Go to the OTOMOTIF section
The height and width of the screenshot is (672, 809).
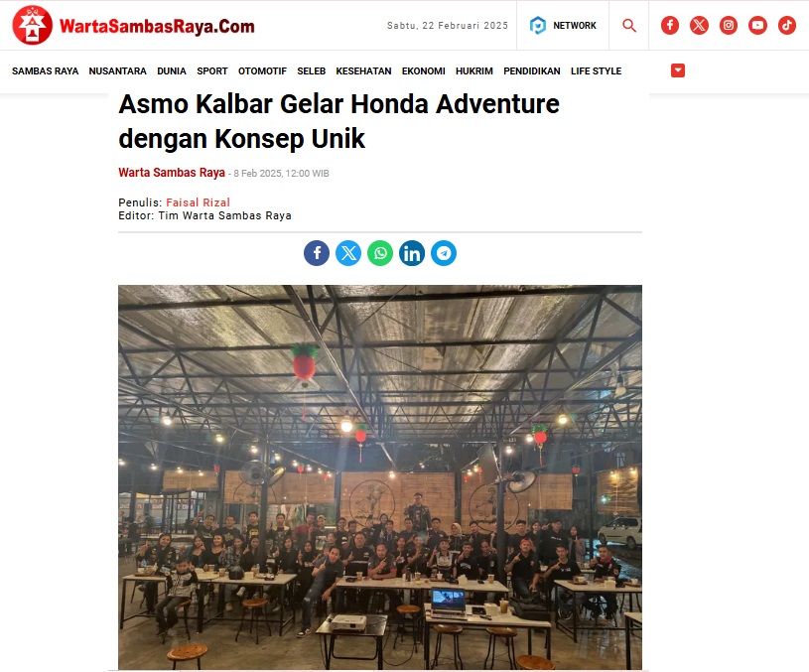point(262,71)
